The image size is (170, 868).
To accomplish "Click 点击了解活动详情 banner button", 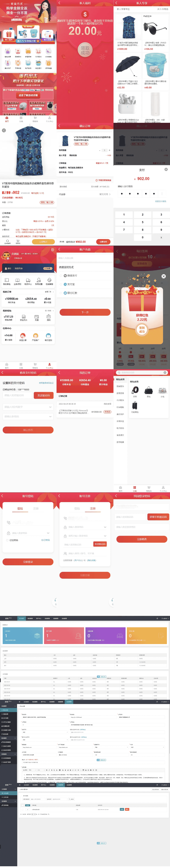I will pyautogui.click(x=28, y=95).
